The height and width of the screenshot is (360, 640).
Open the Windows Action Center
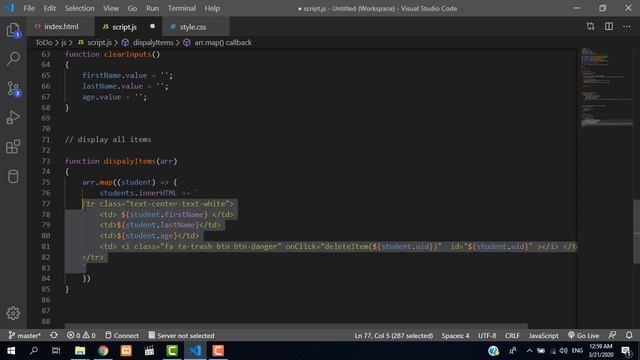pos(626,351)
